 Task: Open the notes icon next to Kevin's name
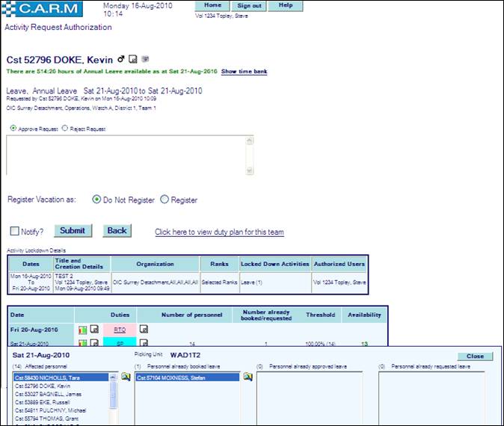click(x=132, y=59)
